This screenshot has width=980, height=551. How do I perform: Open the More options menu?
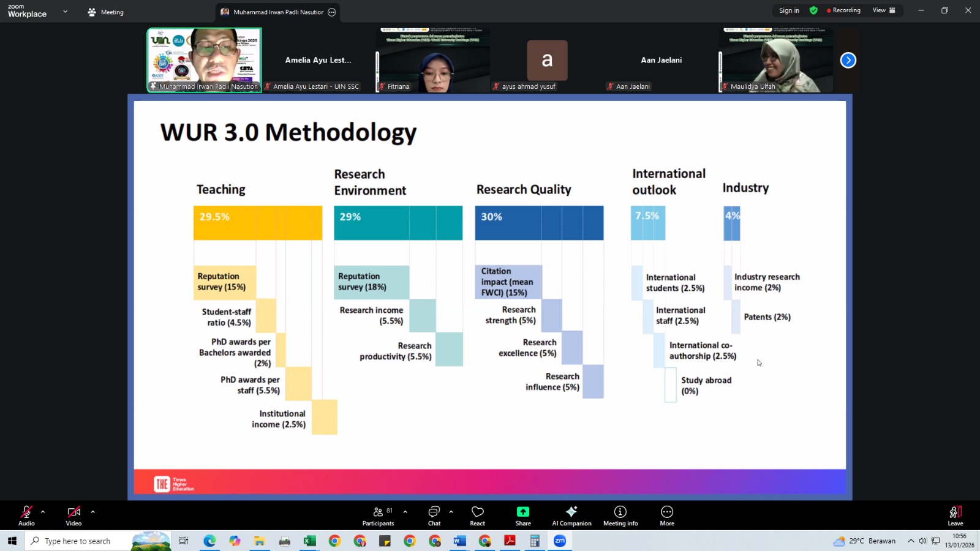pyautogui.click(x=667, y=515)
